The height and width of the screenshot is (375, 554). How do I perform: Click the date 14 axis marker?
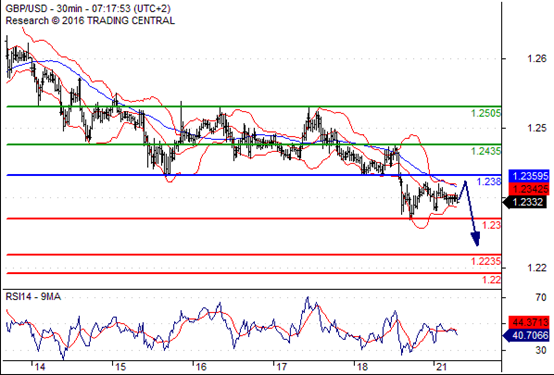pos(40,367)
